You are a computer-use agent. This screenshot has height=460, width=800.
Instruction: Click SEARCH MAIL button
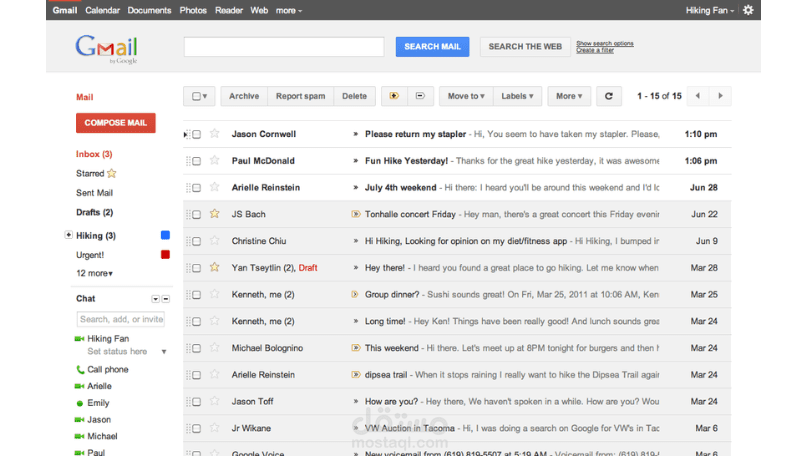[432, 46]
